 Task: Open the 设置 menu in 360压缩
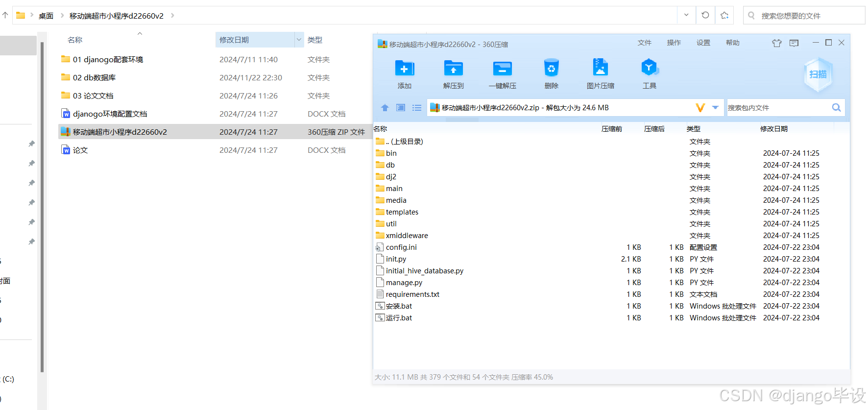coord(703,43)
